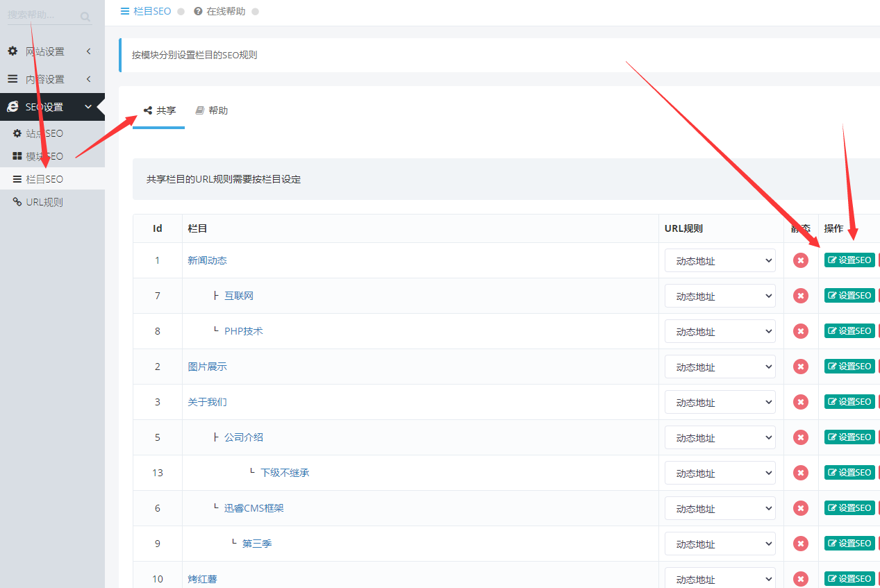Viewport: 880px width, 588px height.
Task: Open URL规则 dropdown for 图片展示
Action: (x=720, y=367)
